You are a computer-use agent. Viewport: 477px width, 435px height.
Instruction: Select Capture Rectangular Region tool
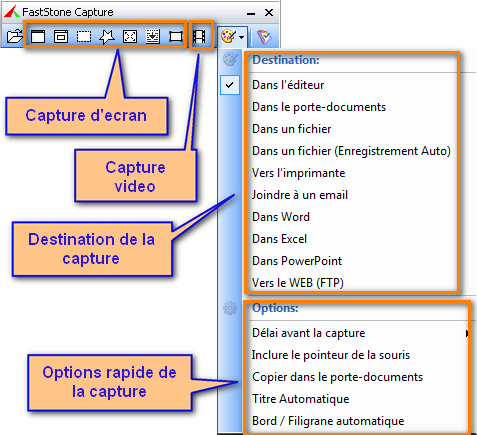coord(84,36)
